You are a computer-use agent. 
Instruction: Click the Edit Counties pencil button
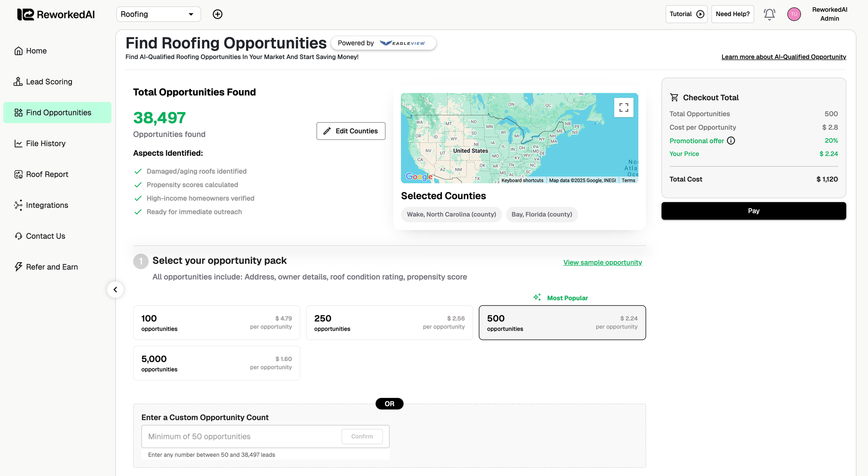pos(351,131)
